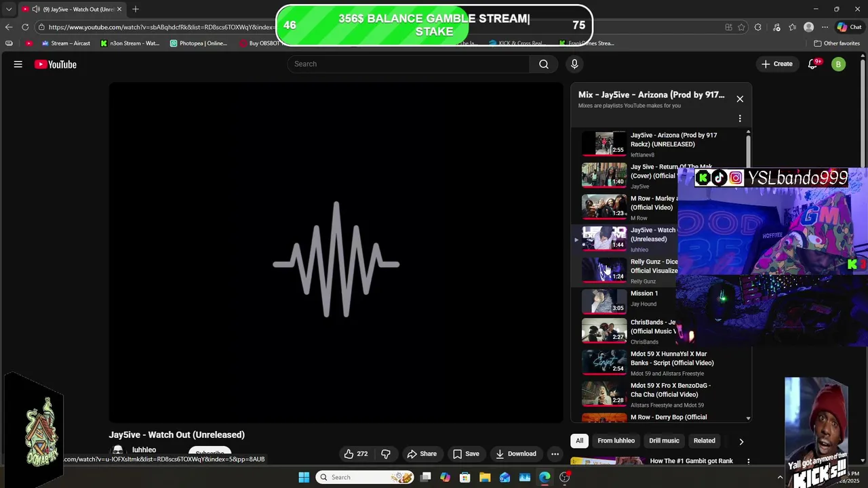Screen dimensions: 868x488
Task: Download the video
Action: [516, 453]
